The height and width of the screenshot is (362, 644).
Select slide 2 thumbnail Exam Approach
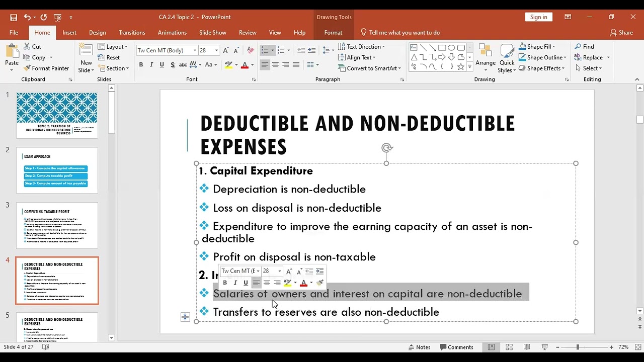57,170
